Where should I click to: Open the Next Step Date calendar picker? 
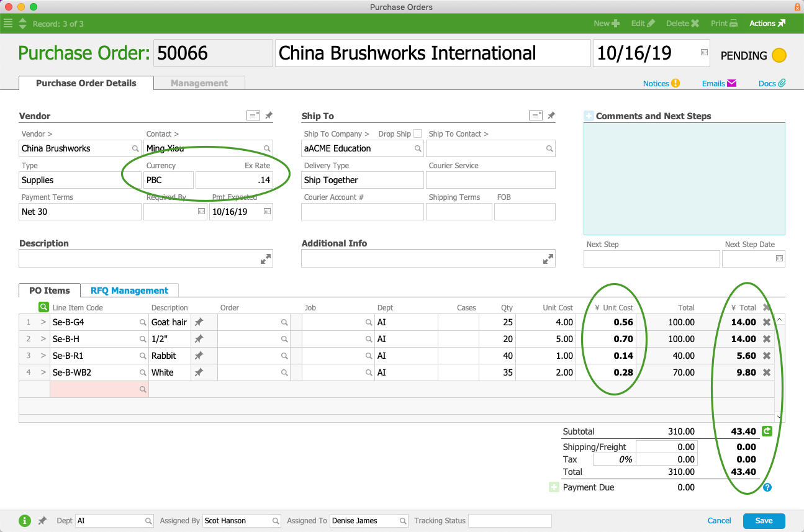coord(779,258)
